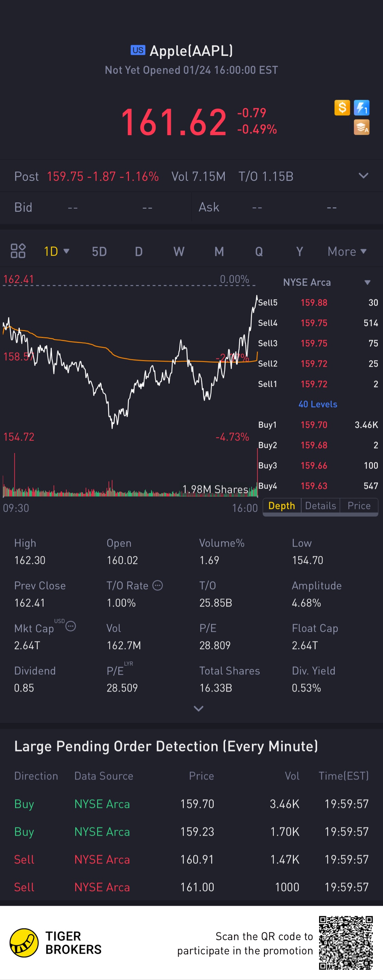The width and height of the screenshot is (383, 980).
Task: Open the 40 Levels depth link
Action: pos(318,404)
